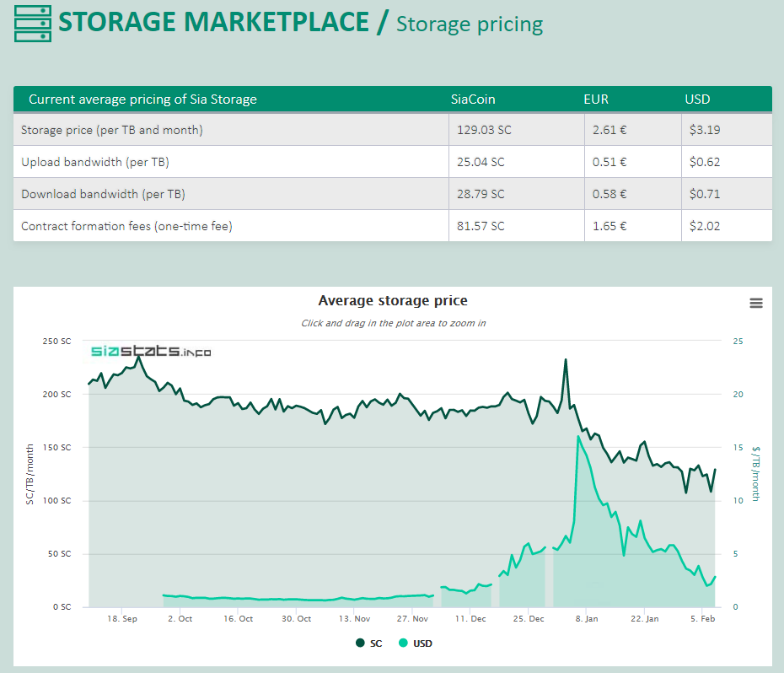
Task: Click the 25. Dec x-axis label
Action: tap(529, 619)
